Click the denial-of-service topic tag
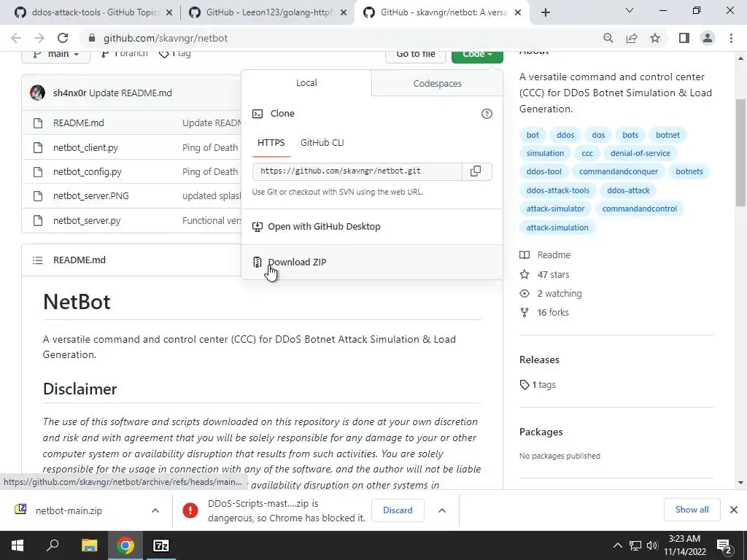The width and height of the screenshot is (747, 560). (x=640, y=153)
